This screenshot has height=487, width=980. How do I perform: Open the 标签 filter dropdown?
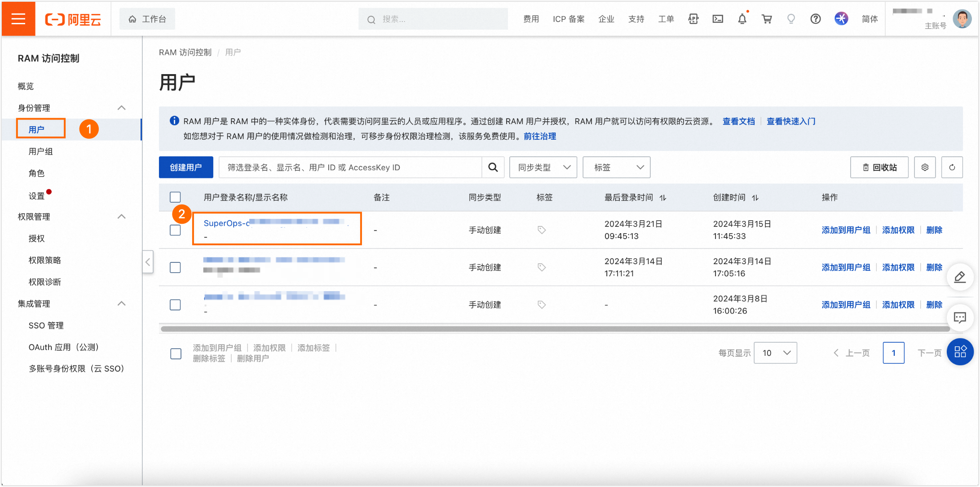click(x=616, y=168)
